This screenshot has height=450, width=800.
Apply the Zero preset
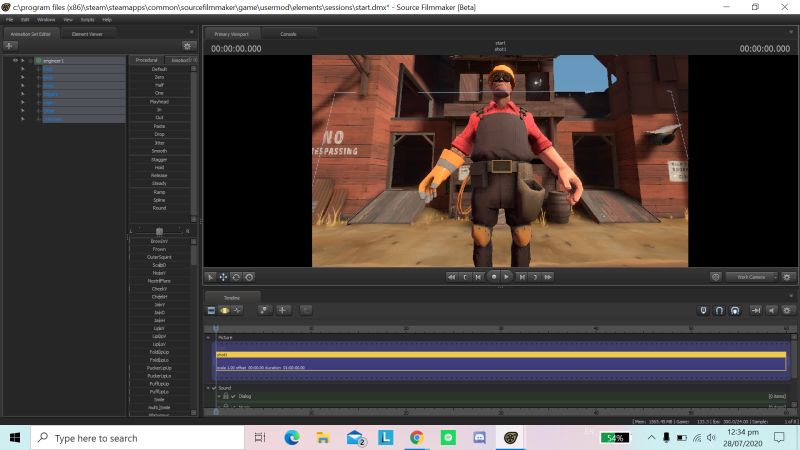pos(159,77)
